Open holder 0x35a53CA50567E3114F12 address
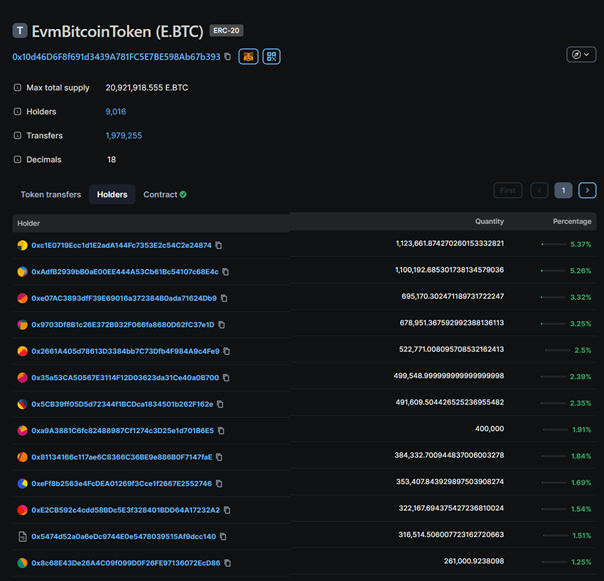 coord(125,378)
